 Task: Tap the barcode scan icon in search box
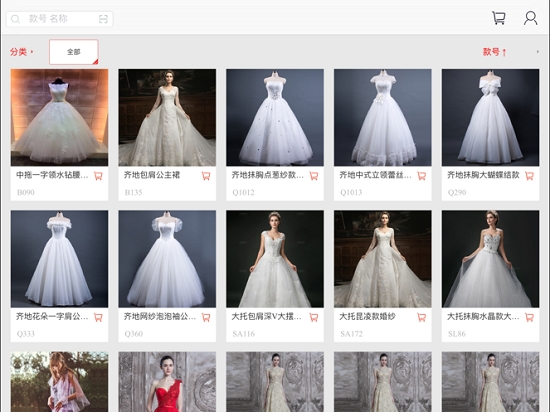coord(103,19)
